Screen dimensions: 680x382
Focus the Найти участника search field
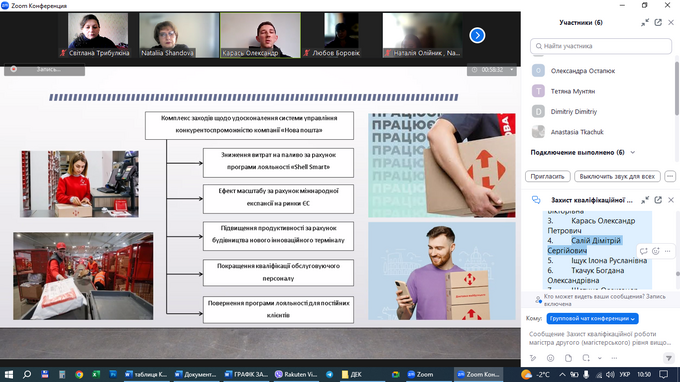tap(601, 46)
